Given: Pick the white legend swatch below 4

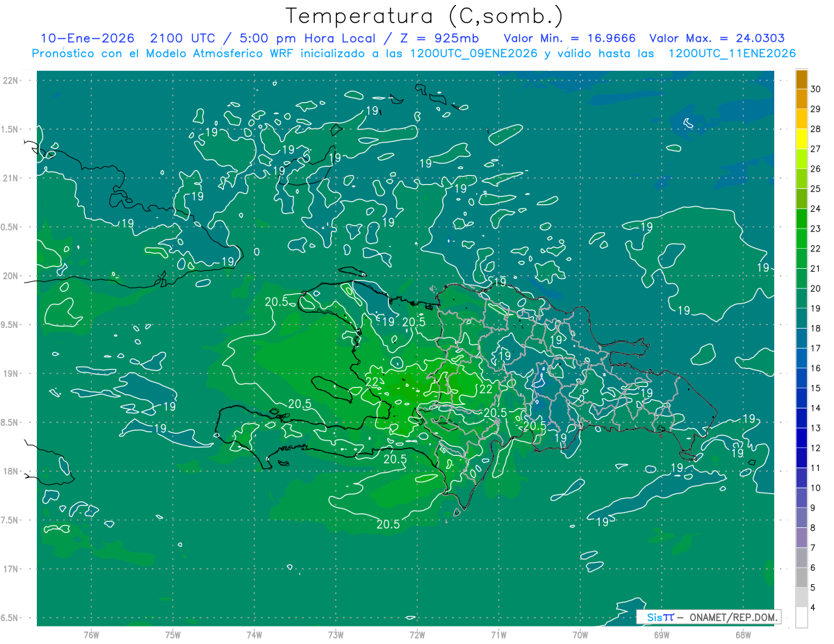Looking at the screenshot, I should [801, 618].
